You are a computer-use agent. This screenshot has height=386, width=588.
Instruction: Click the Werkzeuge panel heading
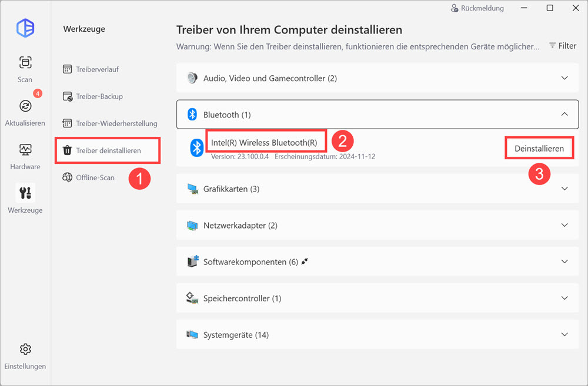(x=84, y=29)
